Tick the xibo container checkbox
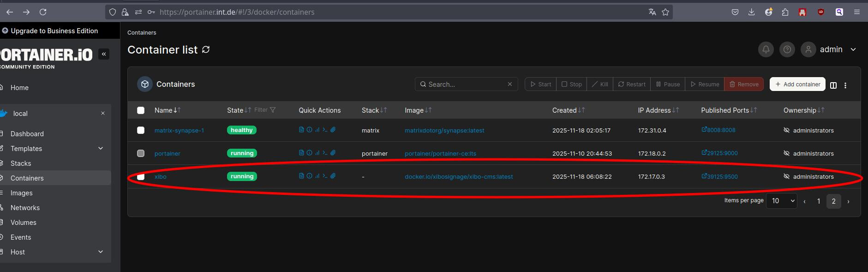Screen dimensions: 868x272 141,176
